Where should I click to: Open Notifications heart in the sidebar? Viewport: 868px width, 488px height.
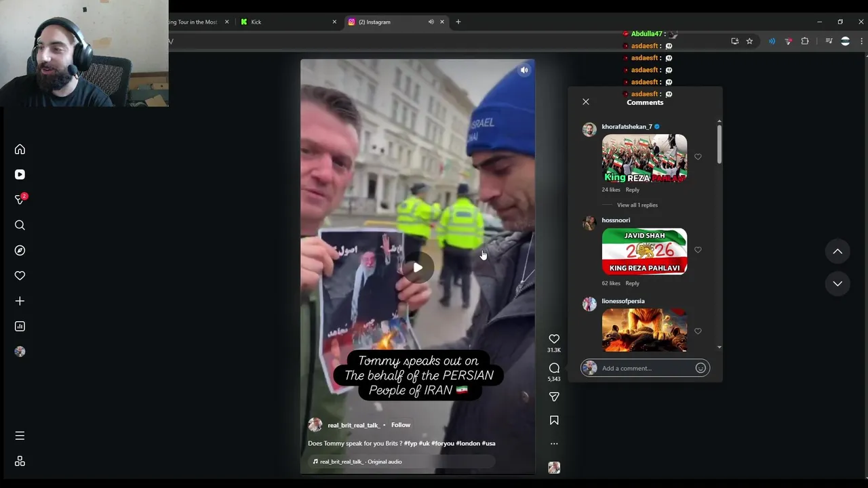pos(20,276)
